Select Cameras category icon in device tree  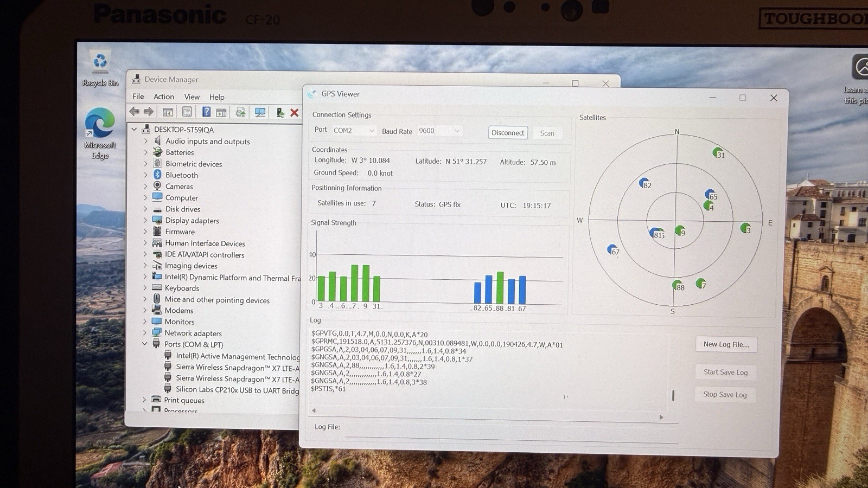click(157, 186)
